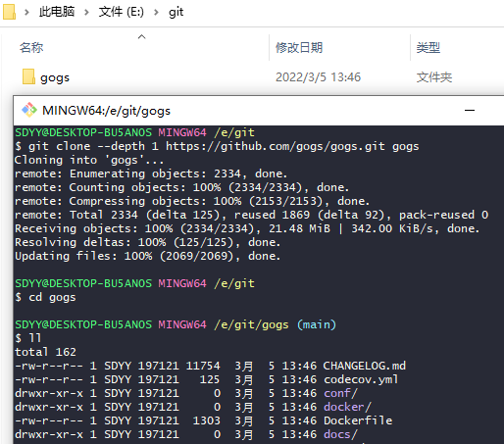Viewport: 504px width, 444px height.
Task: Toggle the sort arrow above 名称 column
Action: [141, 36]
